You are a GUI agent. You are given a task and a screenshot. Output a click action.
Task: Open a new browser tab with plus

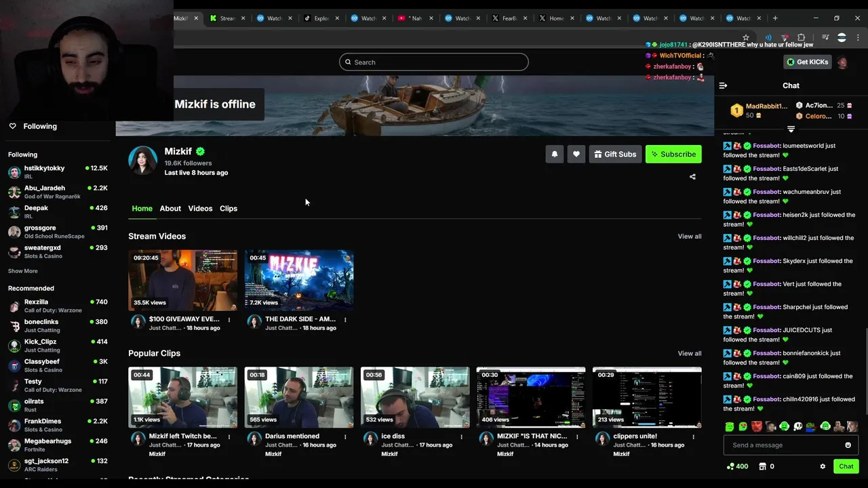[775, 18]
